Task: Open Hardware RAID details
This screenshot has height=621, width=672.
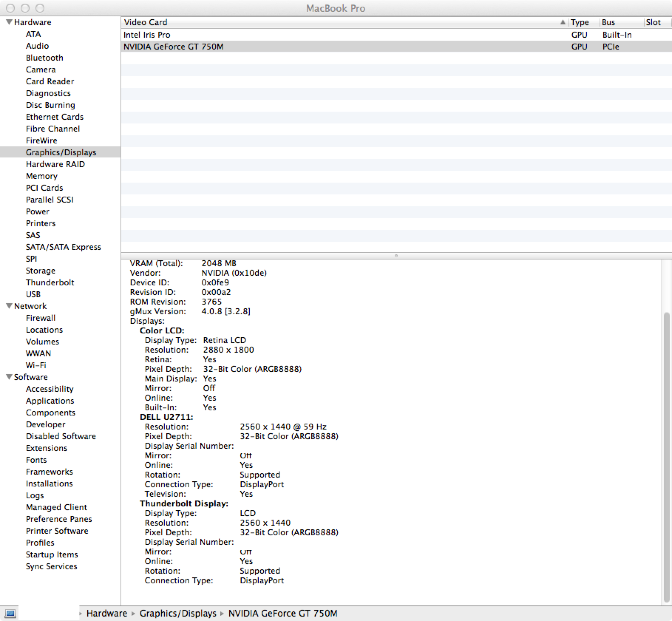Action: tap(55, 164)
